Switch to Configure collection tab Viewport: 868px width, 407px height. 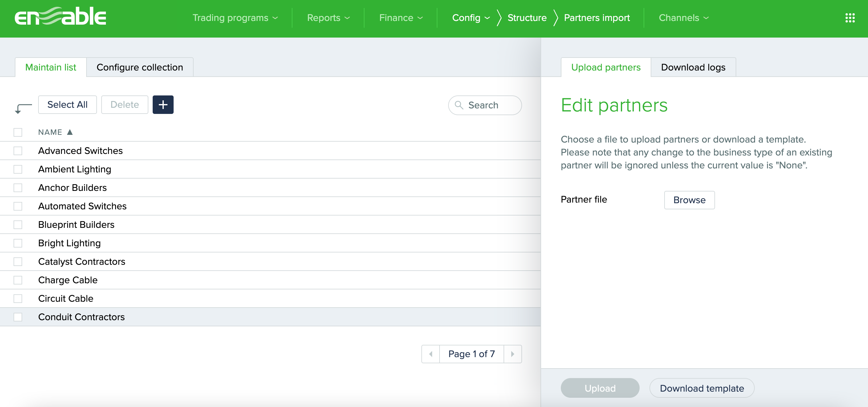(x=139, y=67)
